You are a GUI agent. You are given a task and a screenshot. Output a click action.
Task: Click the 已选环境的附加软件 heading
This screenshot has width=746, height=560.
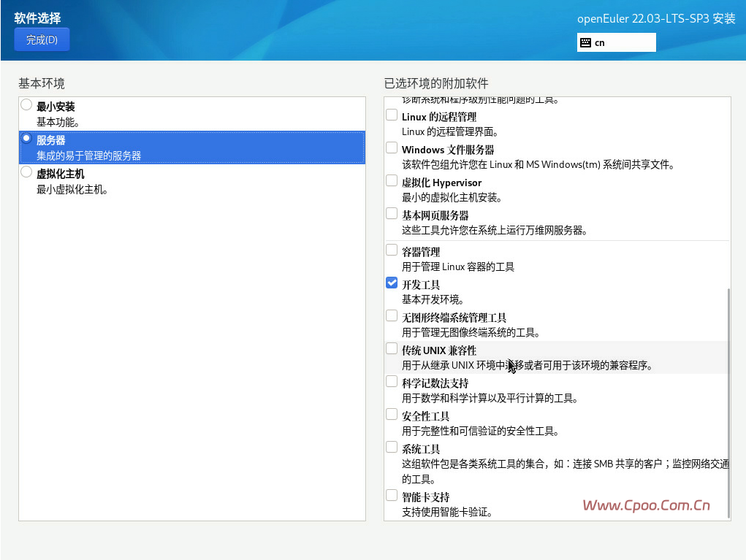click(436, 84)
